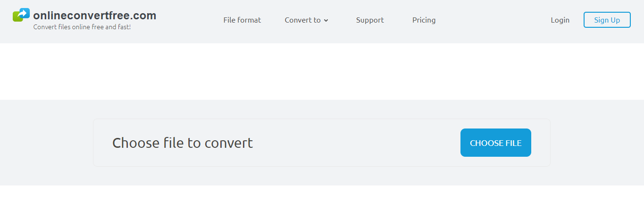Click the tagline "Convert files online free and fast!"
The width and height of the screenshot is (644, 217).
pyautogui.click(x=82, y=27)
